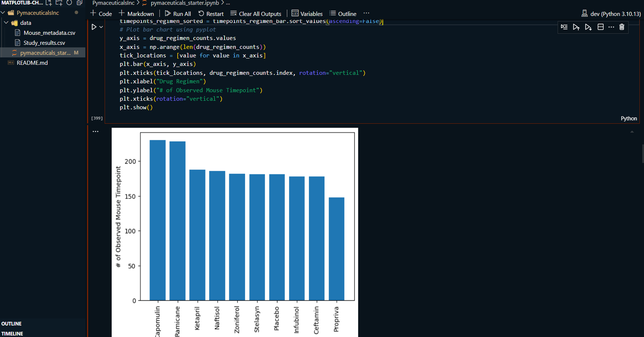This screenshot has height=337, width=644.
Task: Run the current code cell
Action: pyautogui.click(x=94, y=27)
